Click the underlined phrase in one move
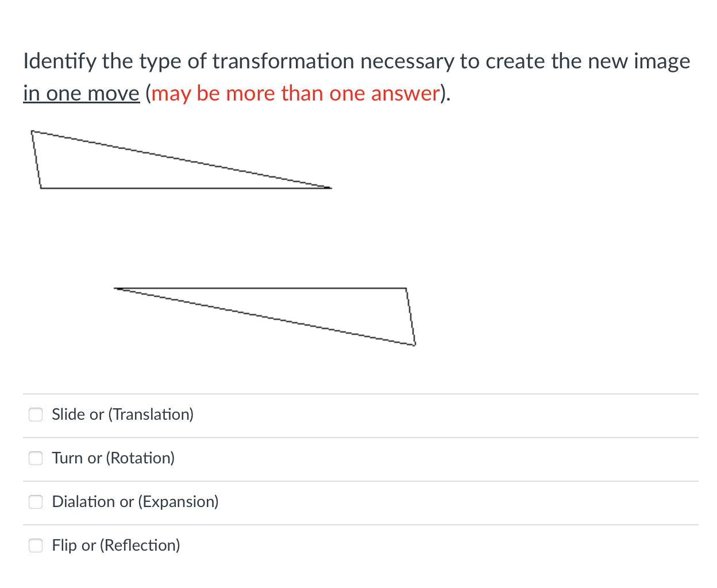Screen dimensions: 717x588 (x=81, y=92)
